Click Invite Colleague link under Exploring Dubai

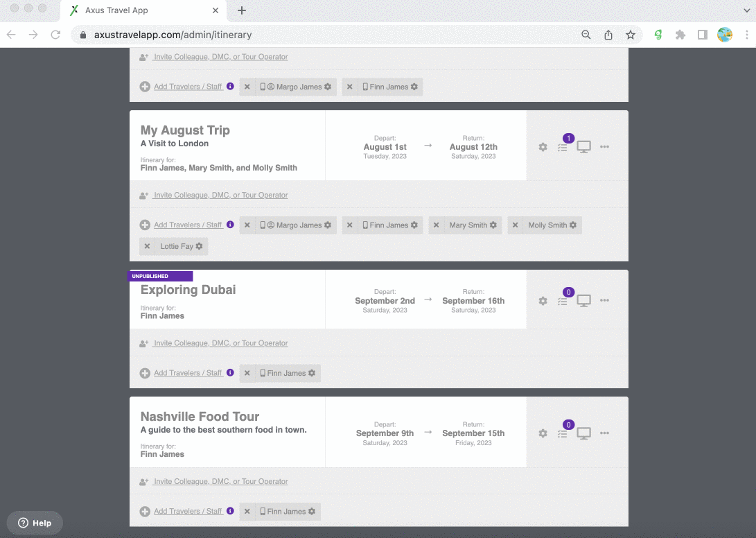220,343
